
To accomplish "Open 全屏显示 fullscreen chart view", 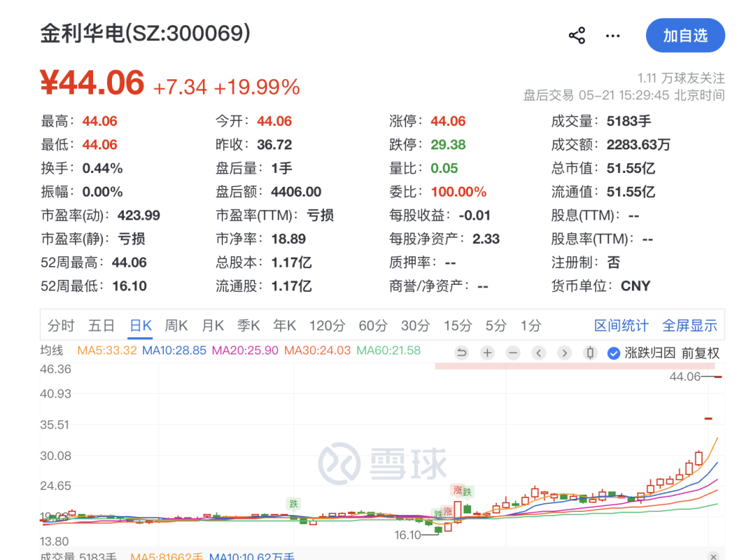I will [690, 325].
